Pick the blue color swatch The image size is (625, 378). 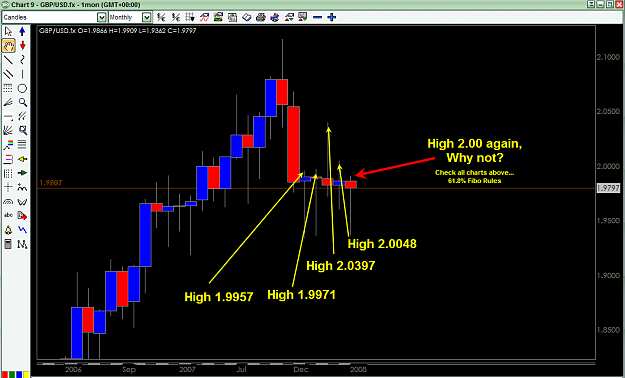[19, 374]
